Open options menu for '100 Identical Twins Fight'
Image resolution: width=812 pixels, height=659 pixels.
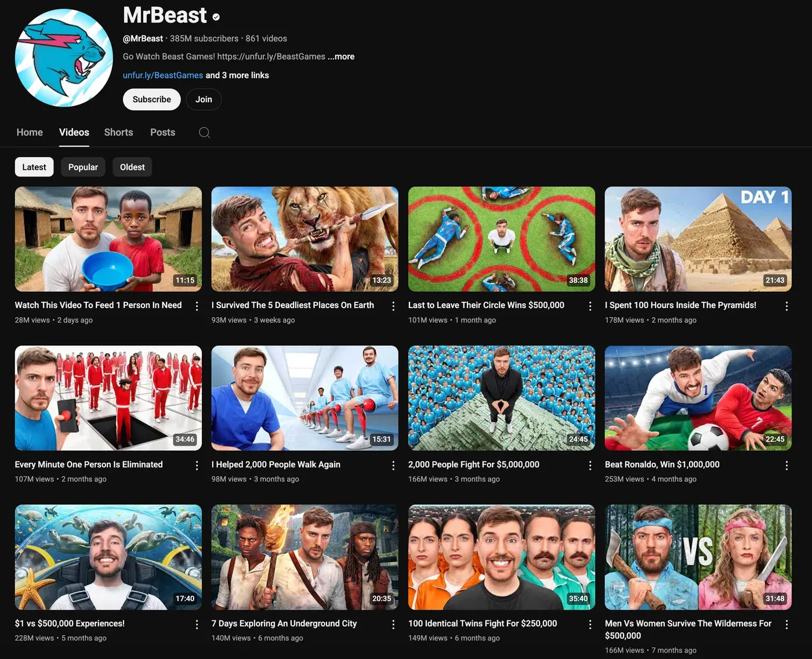590,624
